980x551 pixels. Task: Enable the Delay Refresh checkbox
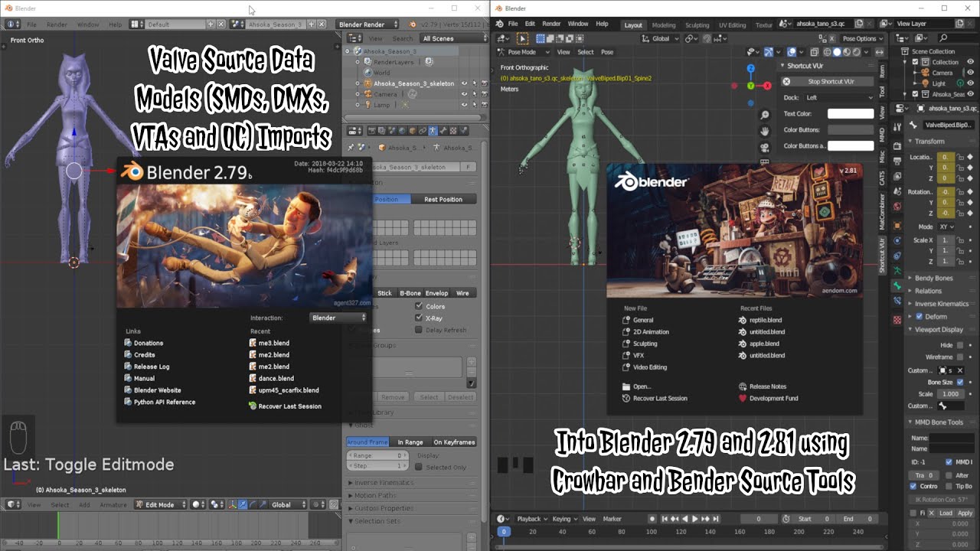click(418, 330)
